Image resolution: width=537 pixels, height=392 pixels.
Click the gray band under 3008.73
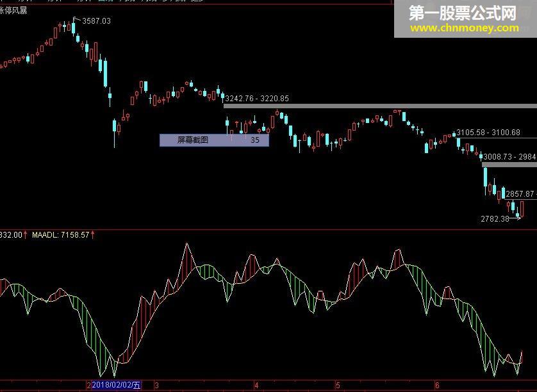tap(509, 165)
